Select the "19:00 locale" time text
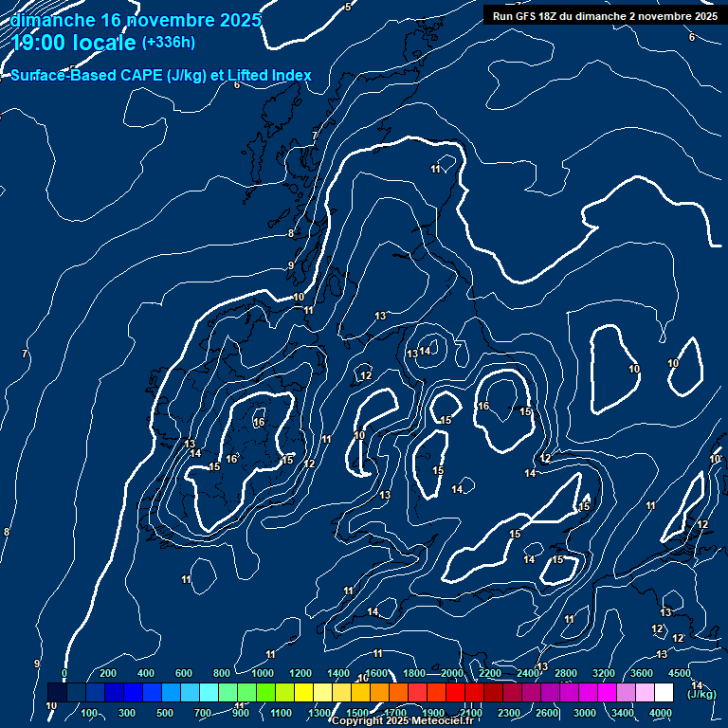 click(74, 43)
